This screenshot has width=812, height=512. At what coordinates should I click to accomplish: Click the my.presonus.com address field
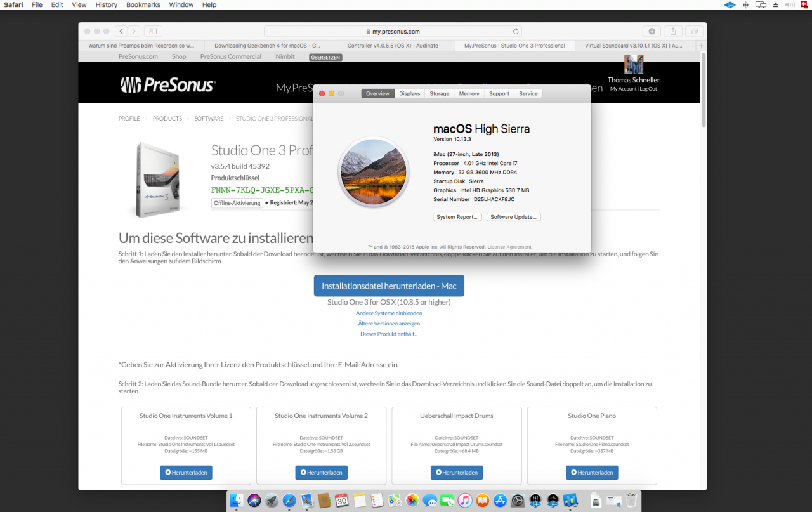[393, 31]
